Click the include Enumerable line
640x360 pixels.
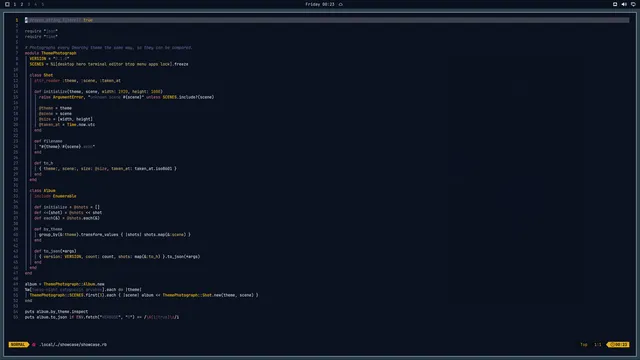[x=55, y=196]
